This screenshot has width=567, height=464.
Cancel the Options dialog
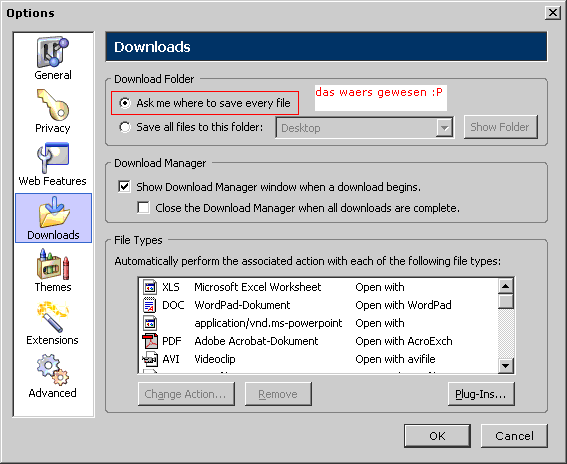514,436
